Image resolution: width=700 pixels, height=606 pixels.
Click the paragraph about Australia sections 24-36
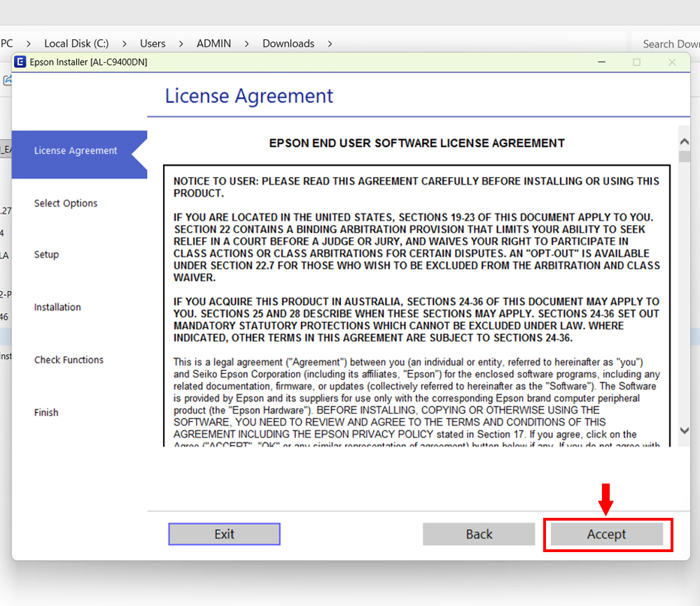click(x=416, y=320)
